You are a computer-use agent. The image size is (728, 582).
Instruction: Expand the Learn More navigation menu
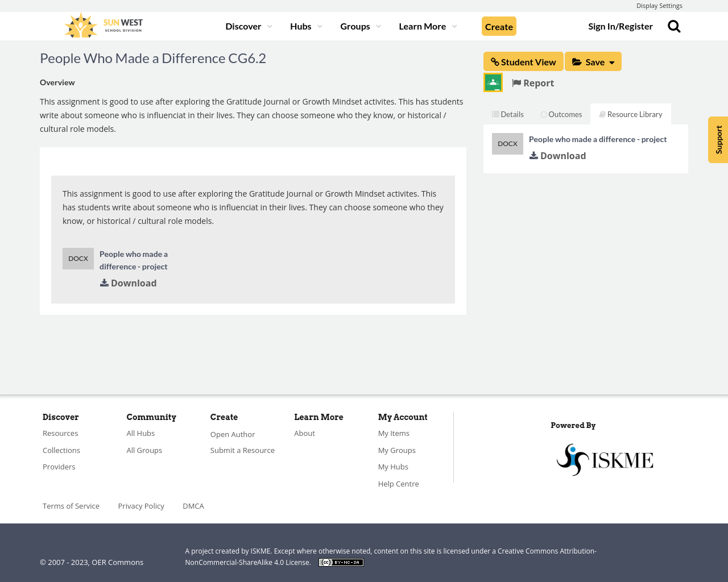(x=428, y=26)
